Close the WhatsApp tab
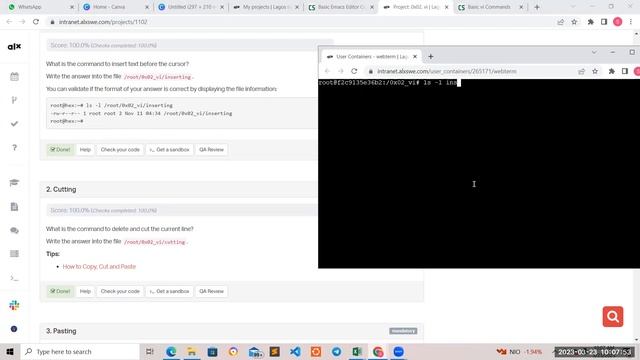 click(72, 7)
